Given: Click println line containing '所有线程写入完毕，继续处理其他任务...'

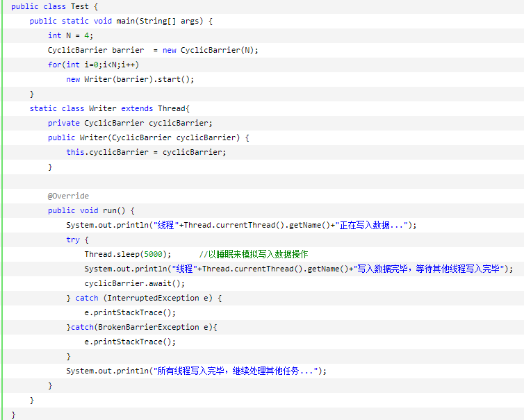Looking at the screenshot, I should tap(197, 371).
